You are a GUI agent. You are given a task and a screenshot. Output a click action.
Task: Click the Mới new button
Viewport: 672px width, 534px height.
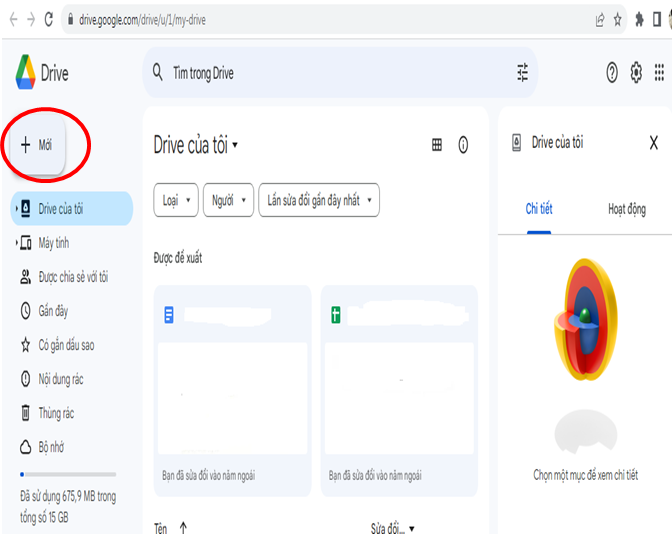(37, 145)
